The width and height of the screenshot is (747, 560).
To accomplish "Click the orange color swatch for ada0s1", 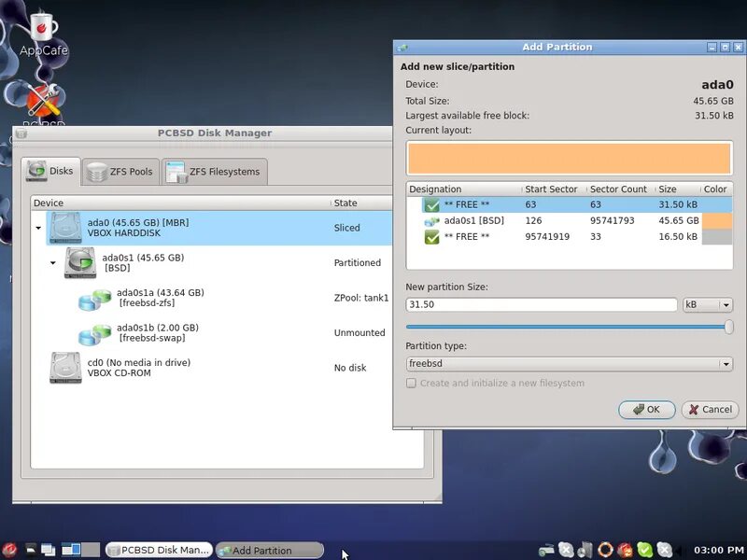I will point(717,221).
